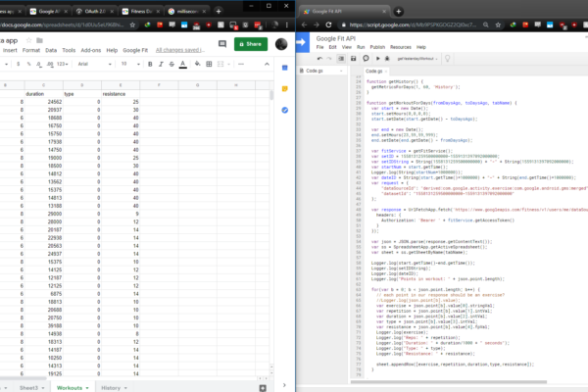This screenshot has height=392, width=588.
Task: Click the All changes saved link
Action: point(180,50)
